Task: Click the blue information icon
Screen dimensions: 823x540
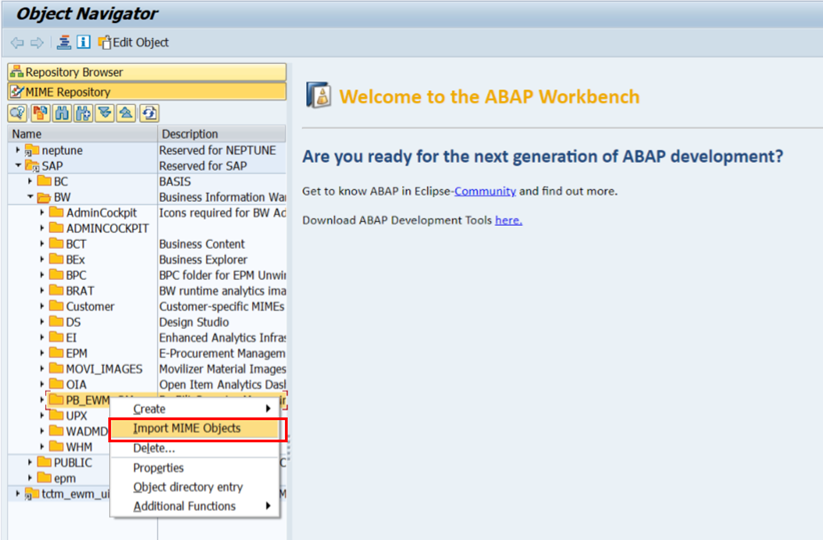Action: (83, 42)
